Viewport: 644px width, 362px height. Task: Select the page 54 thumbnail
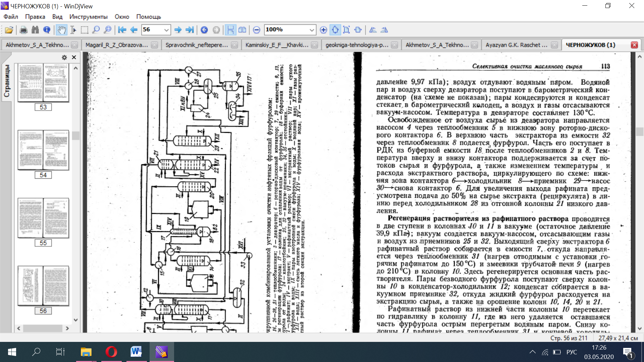tap(43, 150)
